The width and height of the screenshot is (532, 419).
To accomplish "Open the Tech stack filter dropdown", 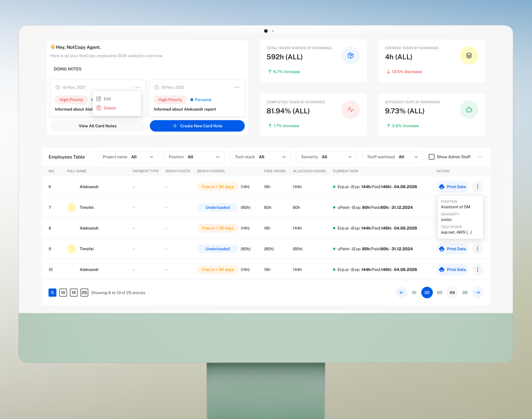I will click(x=260, y=157).
